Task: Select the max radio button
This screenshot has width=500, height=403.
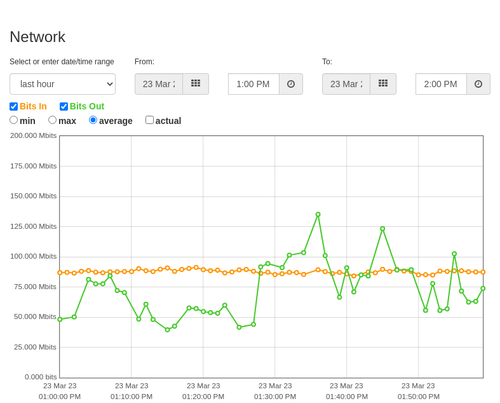Action: (52, 120)
